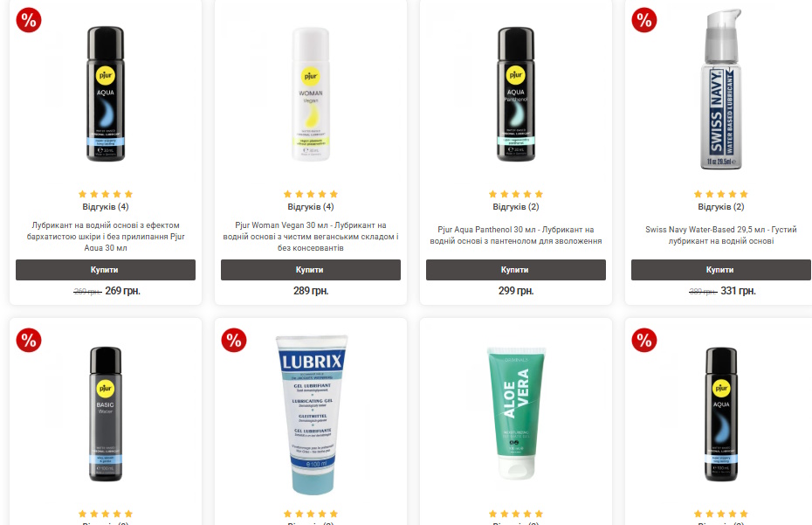Open Swiss Navy Water-Based 29,5 мл title
The height and width of the screenshot is (525, 812).
(x=721, y=235)
